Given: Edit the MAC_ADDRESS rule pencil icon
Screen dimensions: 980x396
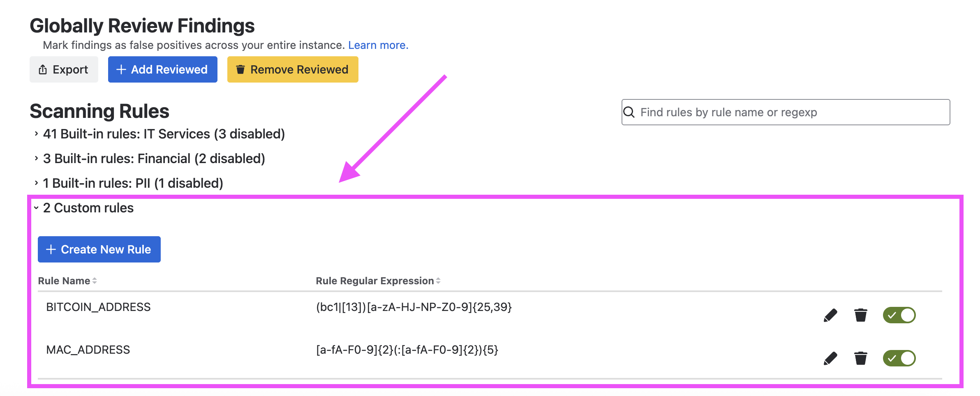Looking at the screenshot, I should point(830,358).
